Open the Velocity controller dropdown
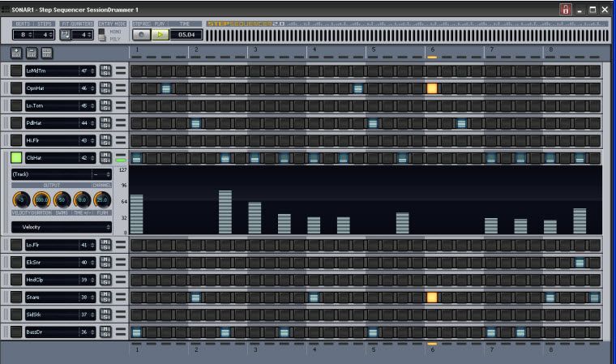 click(62, 227)
